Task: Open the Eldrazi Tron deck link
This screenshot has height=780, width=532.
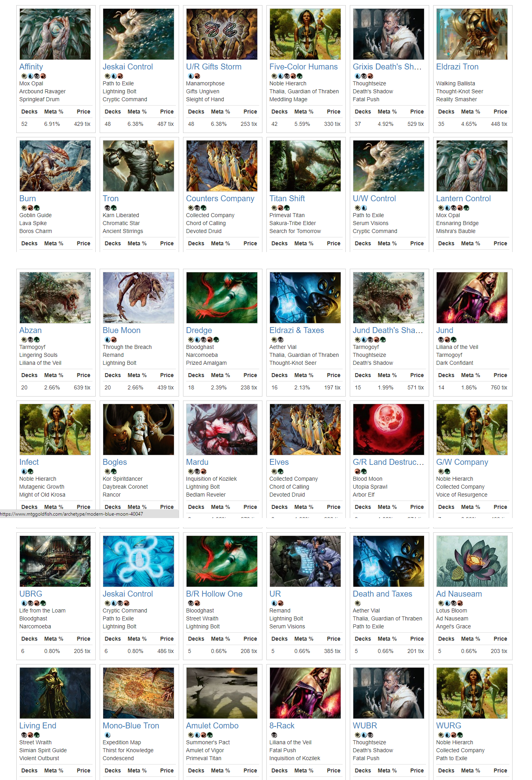Action: pos(457,67)
